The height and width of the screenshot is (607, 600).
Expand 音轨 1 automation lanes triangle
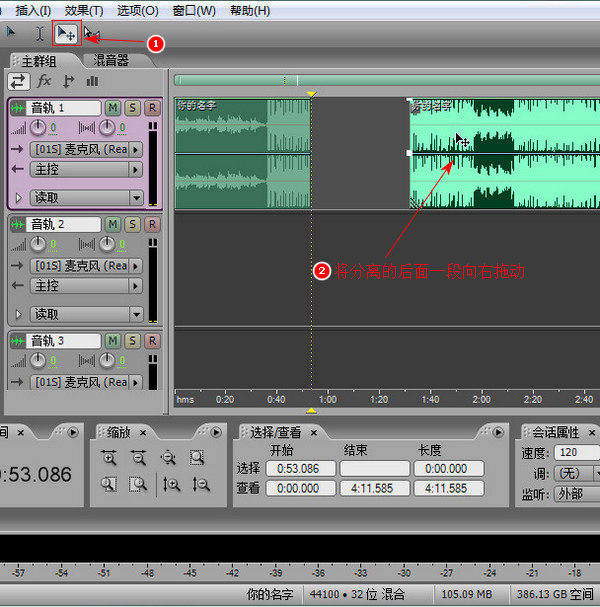[18, 198]
